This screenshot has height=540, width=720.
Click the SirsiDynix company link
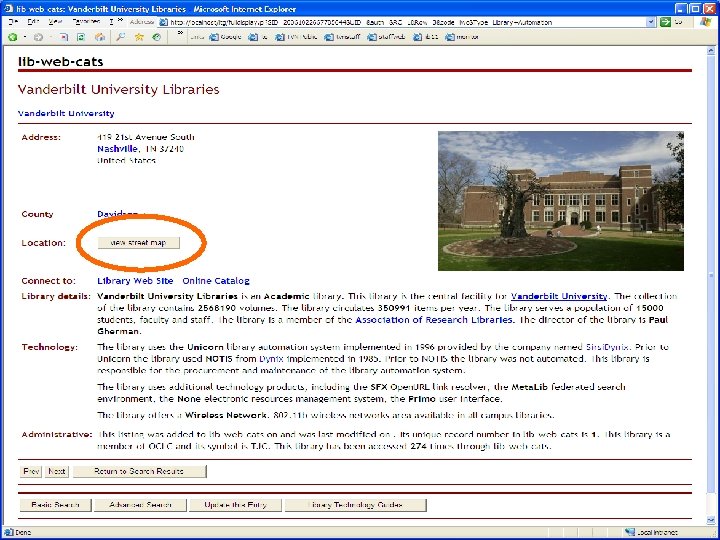coord(608,347)
